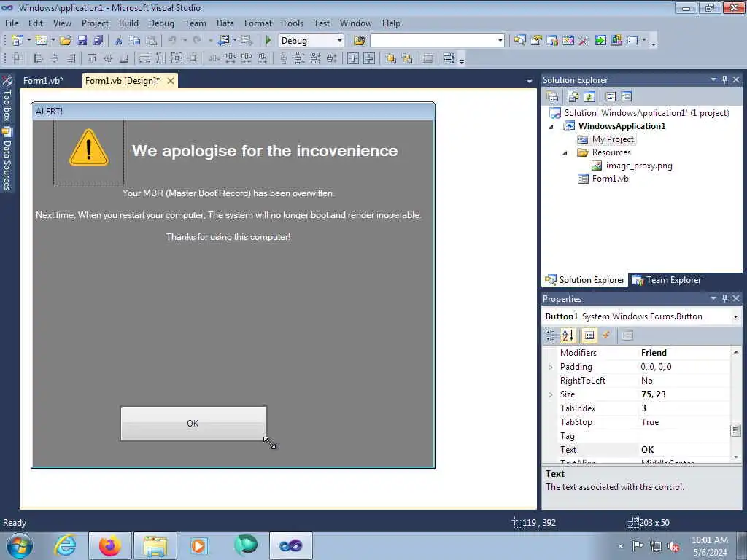747x560 pixels.
Task: Click the Tab Order toolbar icon
Action: (449, 58)
